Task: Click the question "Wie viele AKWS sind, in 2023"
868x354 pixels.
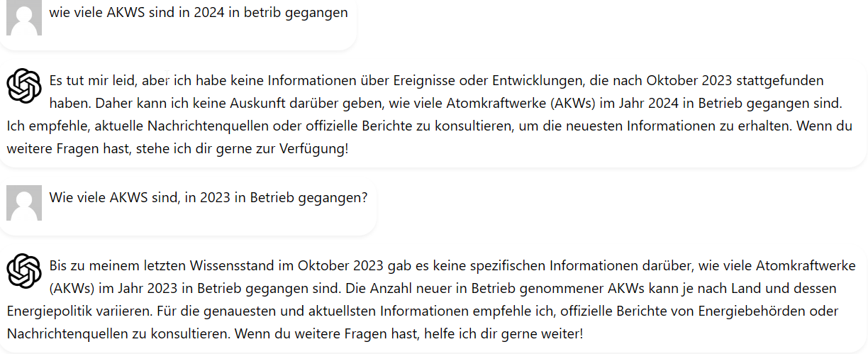Action: coord(208,197)
